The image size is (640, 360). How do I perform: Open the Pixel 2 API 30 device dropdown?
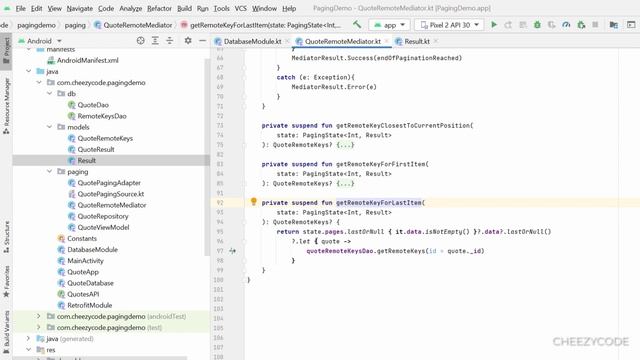point(449,25)
